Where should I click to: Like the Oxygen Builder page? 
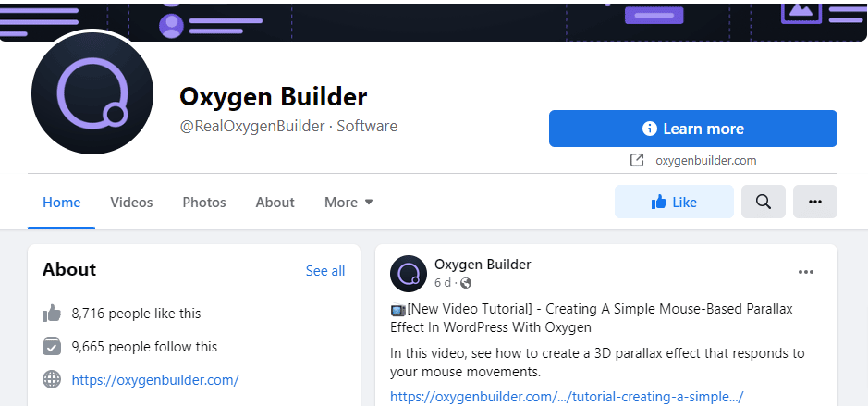[674, 203]
